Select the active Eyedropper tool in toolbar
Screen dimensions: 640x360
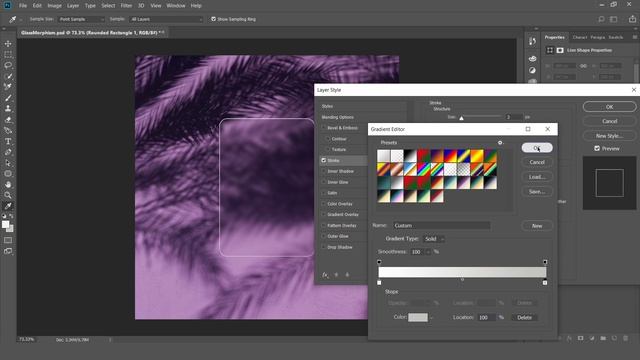8,206
